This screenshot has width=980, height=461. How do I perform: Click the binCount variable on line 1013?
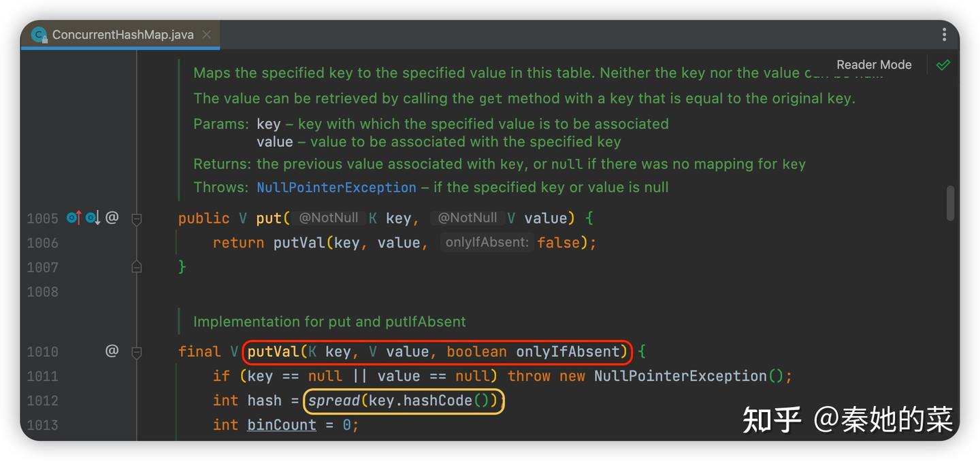(281, 426)
